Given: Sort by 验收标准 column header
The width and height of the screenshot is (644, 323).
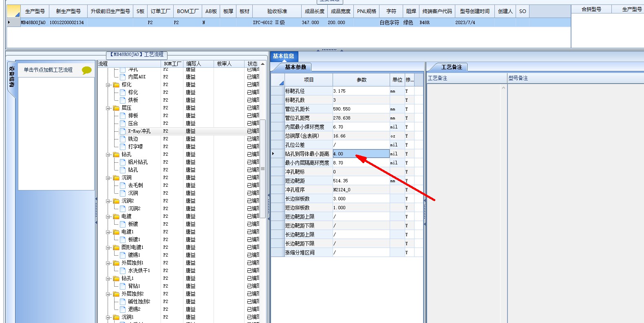Looking at the screenshot, I should click(277, 11).
